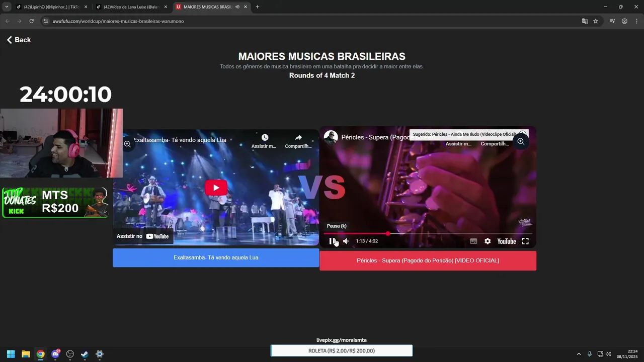
Task: Zoom magnifier on the Exaltasamba video
Action: coord(127,144)
